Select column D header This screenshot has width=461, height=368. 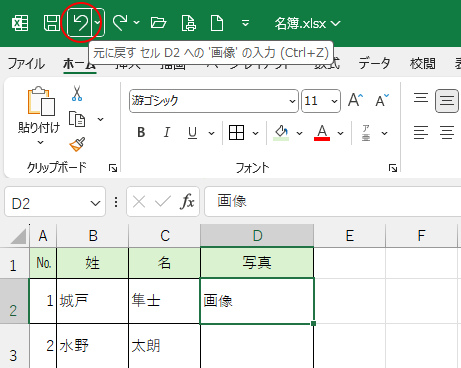(257, 236)
